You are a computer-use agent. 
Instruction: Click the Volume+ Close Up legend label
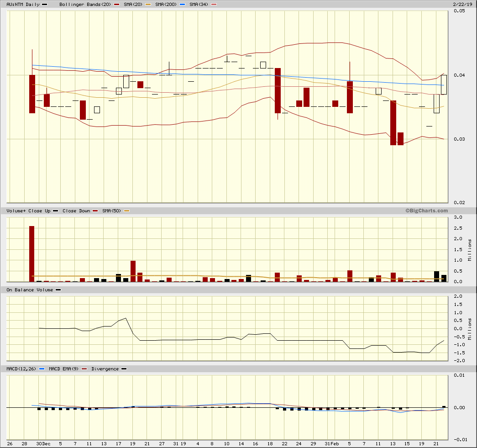coord(29,211)
